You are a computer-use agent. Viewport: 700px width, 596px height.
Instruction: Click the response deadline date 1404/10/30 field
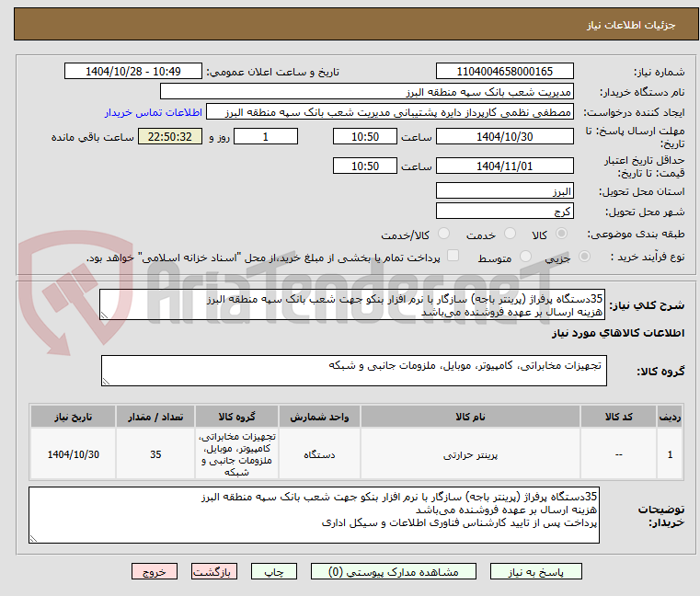click(504, 137)
